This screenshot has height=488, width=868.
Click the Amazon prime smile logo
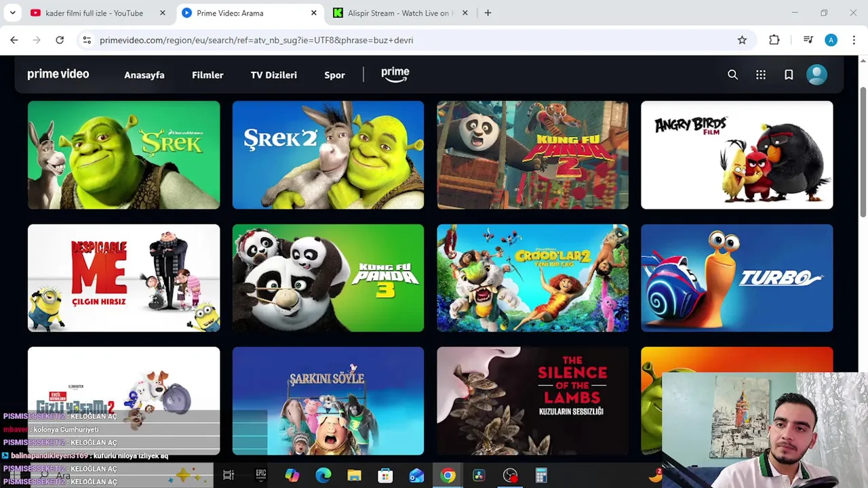pyautogui.click(x=395, y=75)
